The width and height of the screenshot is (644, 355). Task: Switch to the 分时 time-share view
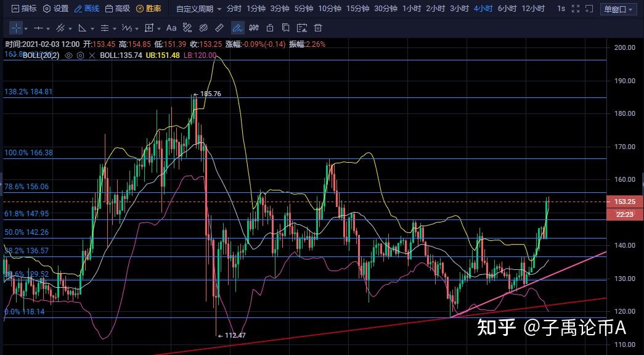coord(233,8)
